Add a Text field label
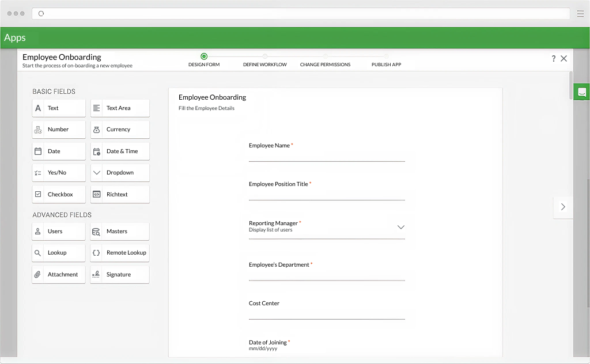590x364 pixels. pyautogui.click(x=53, y=108)
